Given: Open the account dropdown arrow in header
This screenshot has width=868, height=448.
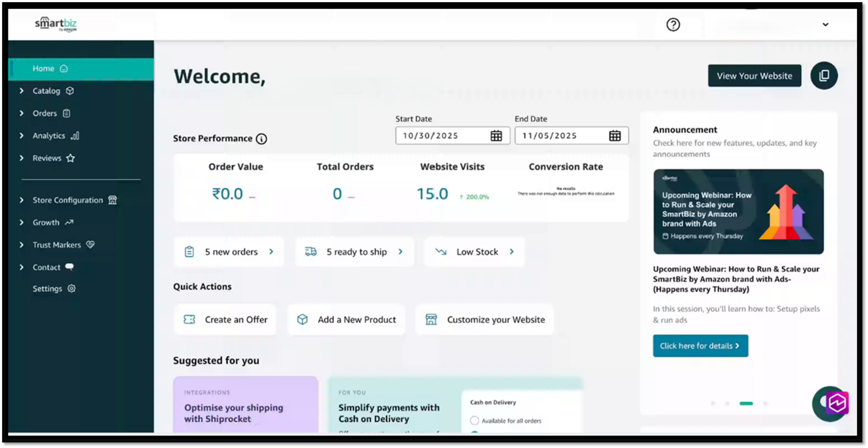Looking at the screenshot, I should 825,25.
